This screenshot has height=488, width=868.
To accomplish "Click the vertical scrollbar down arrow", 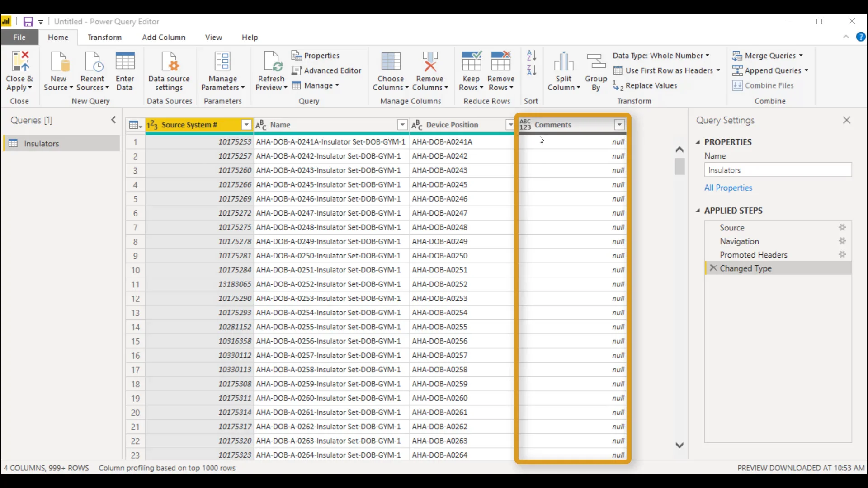I will [679, 445].
